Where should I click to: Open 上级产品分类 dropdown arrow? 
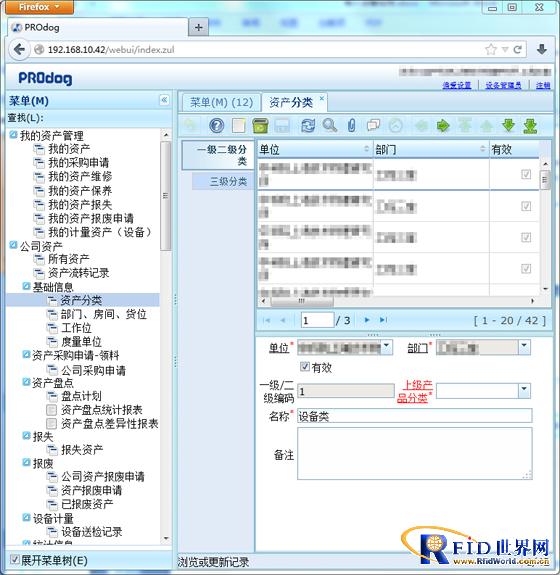pyautogui.click(x=524, y=391)
